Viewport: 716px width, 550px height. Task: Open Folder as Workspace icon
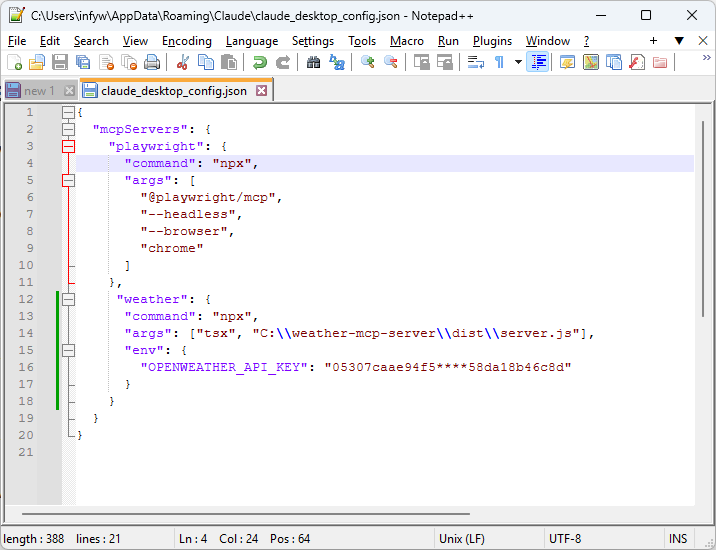coord(660,62)
